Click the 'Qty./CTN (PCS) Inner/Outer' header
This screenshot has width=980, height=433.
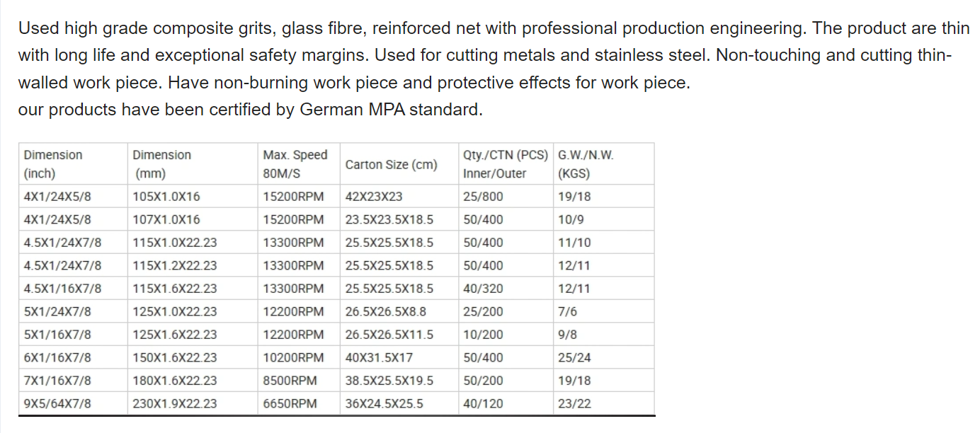506,164
